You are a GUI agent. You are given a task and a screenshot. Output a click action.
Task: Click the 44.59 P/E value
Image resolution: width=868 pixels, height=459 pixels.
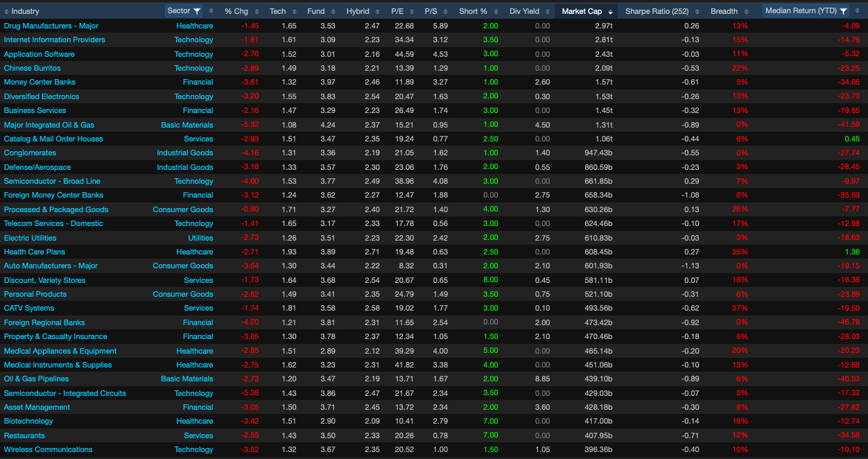coord(404,54)
